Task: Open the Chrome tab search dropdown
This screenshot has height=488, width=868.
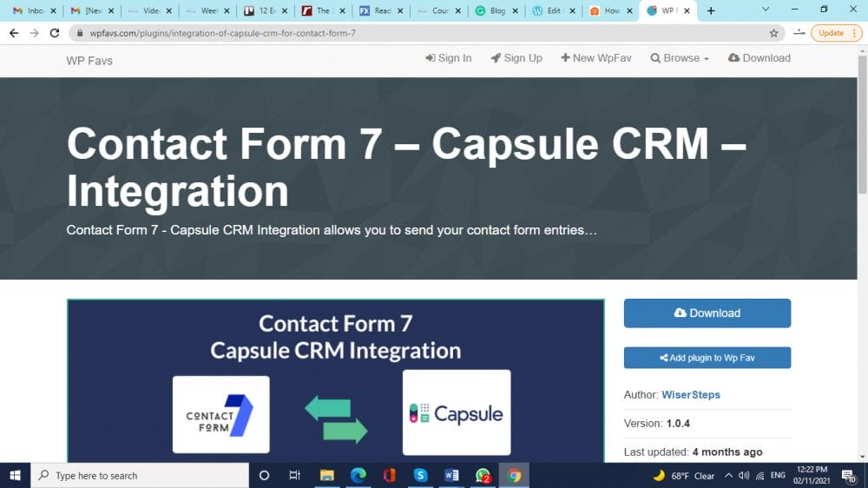Action: 766,10
